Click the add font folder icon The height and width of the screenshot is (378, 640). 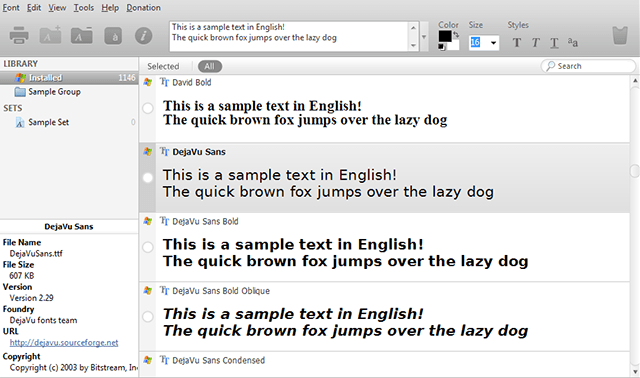click(50, 36)
